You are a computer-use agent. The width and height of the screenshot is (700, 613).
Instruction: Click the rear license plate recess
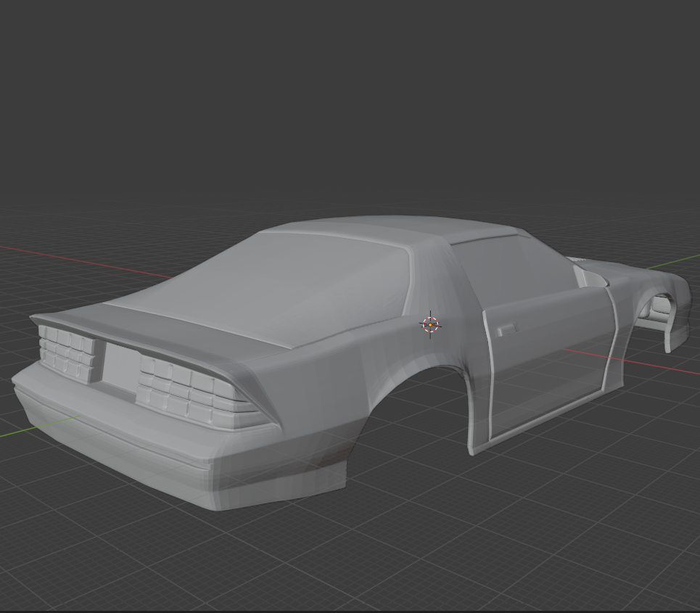point(120,368)
